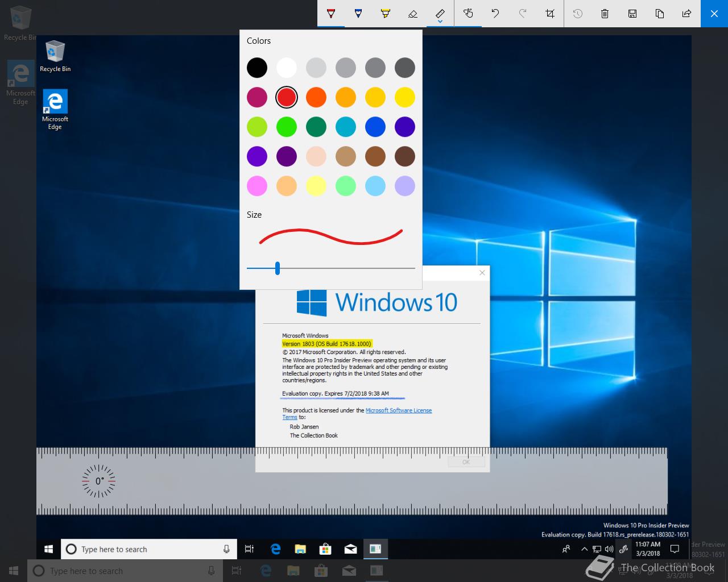Open bright Microsoft Edge desktop shortcut
This screenshot has width=728, height=582.
(x=55, y=110)
